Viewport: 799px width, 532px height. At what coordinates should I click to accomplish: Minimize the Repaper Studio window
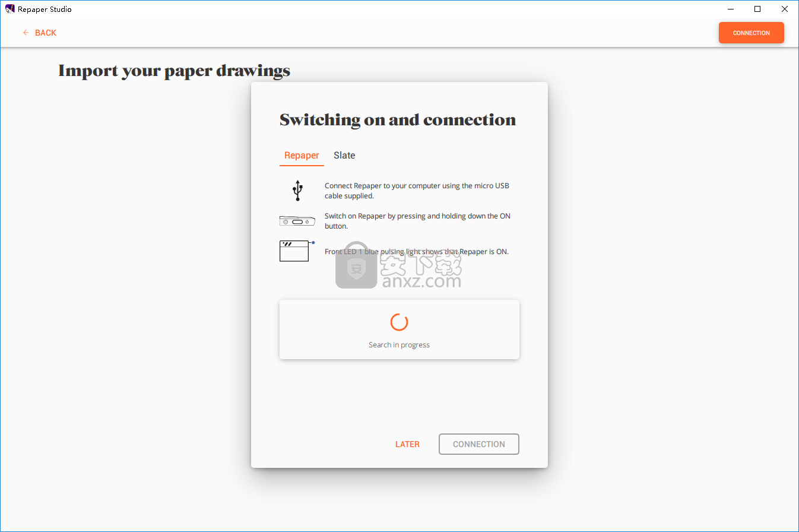[x=730, y=9]
